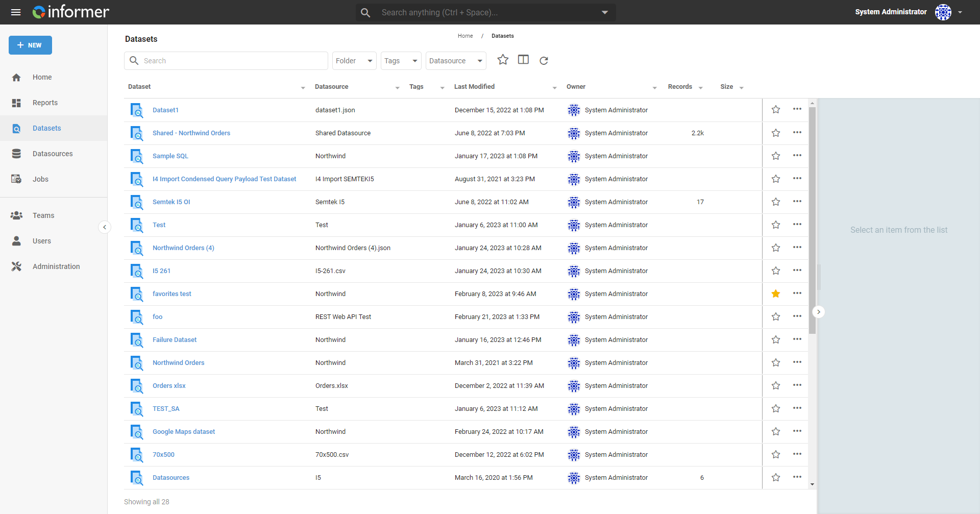Favorite the foo dataset star

click(x=776, y=316)
